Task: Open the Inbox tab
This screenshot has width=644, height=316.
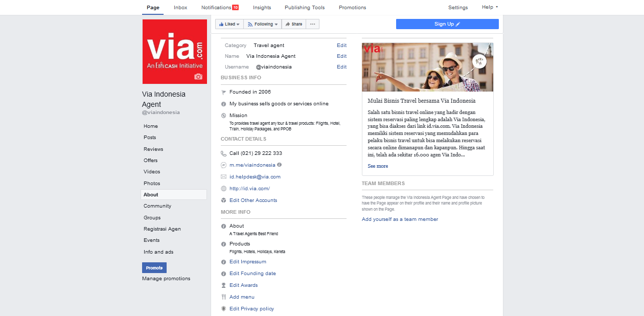Action: coord(180,8)
